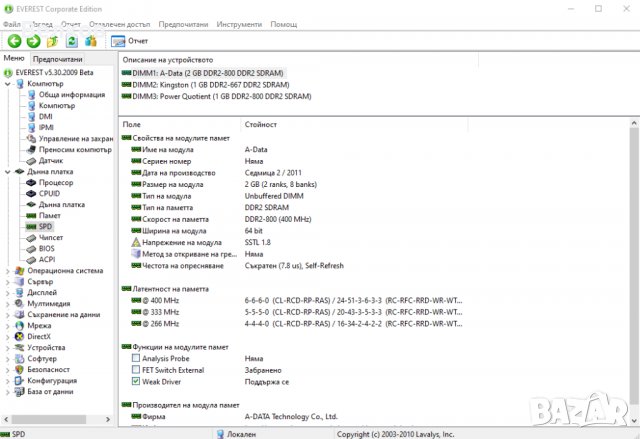Open the Отчет report toolbar button
This screenshot has width=640, height=439.
pyautogui.click(x=129, y=41)
